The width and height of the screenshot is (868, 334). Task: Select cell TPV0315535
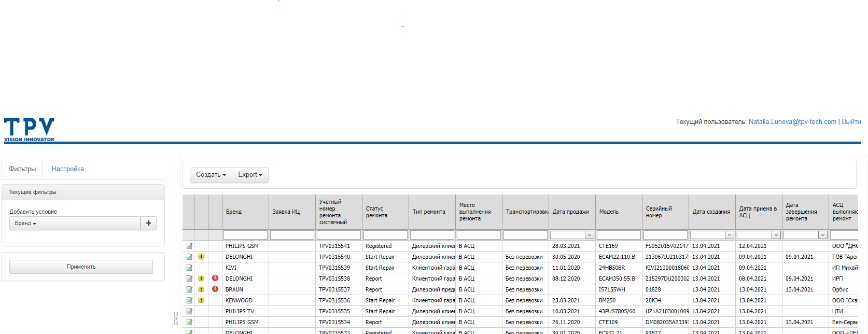(x=339, y=311)
